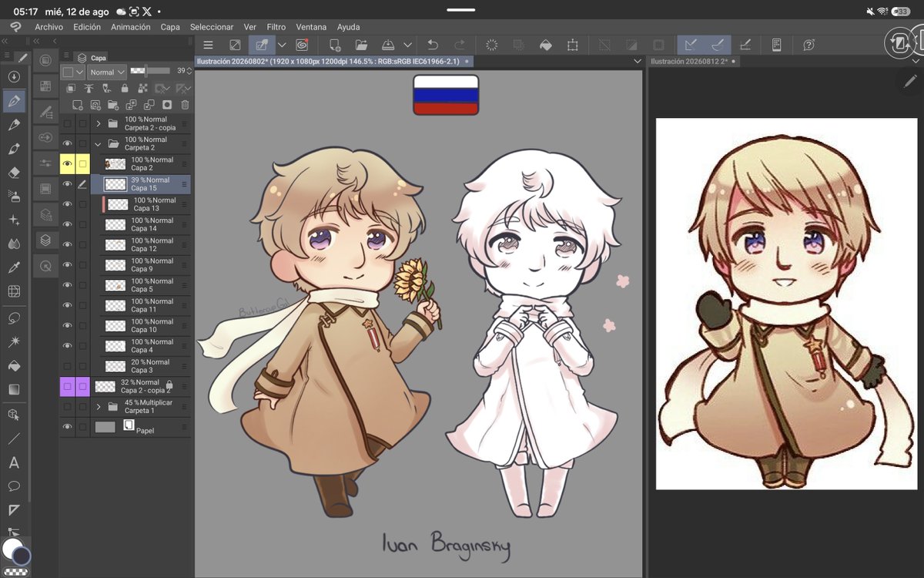Open the canvas tab list chevron
Screen dimensions: 924x578
pos(637,61)
